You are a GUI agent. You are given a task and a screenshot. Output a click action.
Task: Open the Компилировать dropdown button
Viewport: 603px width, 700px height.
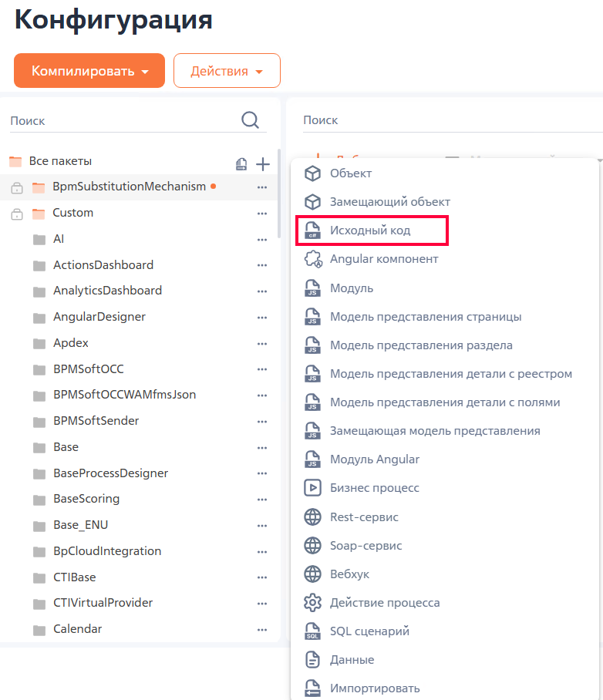coord(89,70)
